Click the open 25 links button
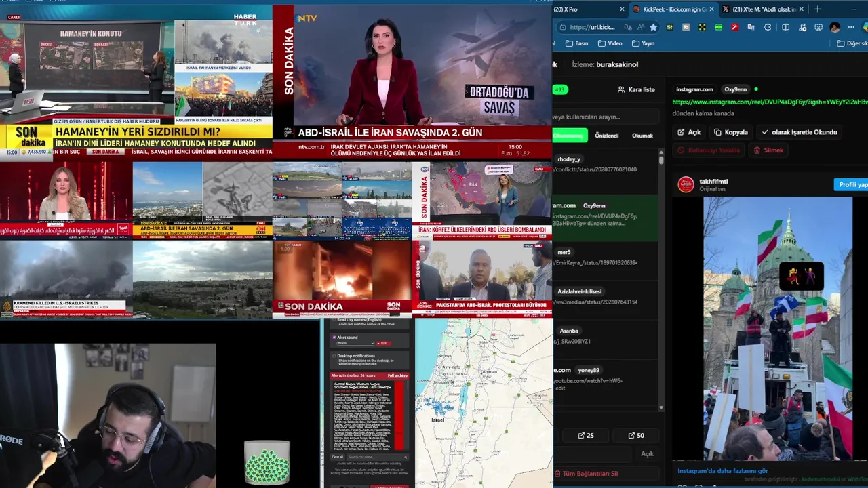This screenshot has height=488, width=868. [586, 436]
